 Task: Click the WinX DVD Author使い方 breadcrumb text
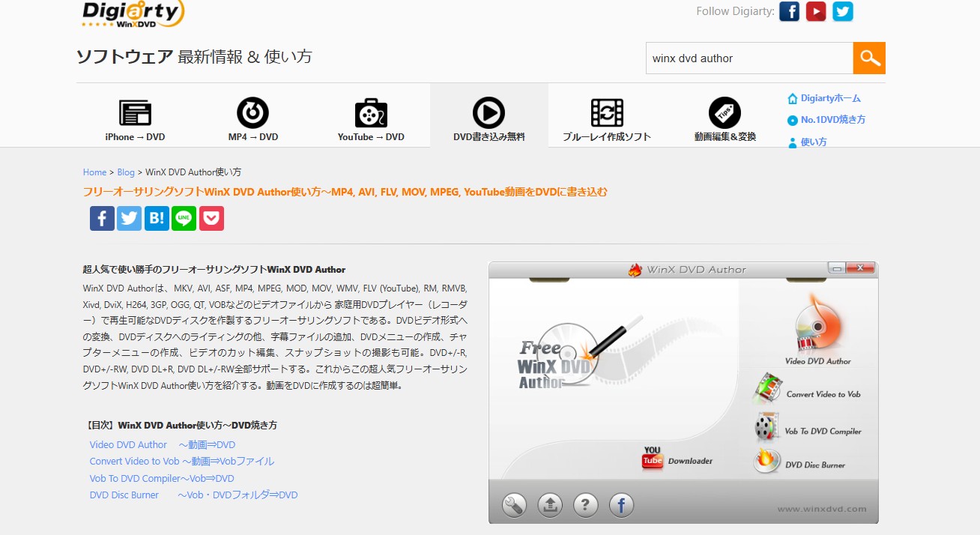pos(193,172)
